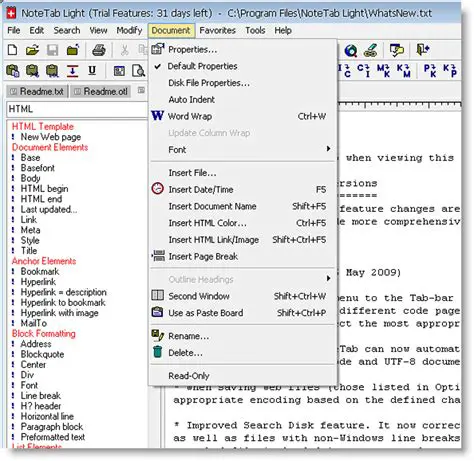
Task: Switch to the Readme.txt tab
Action: (37, 91)
